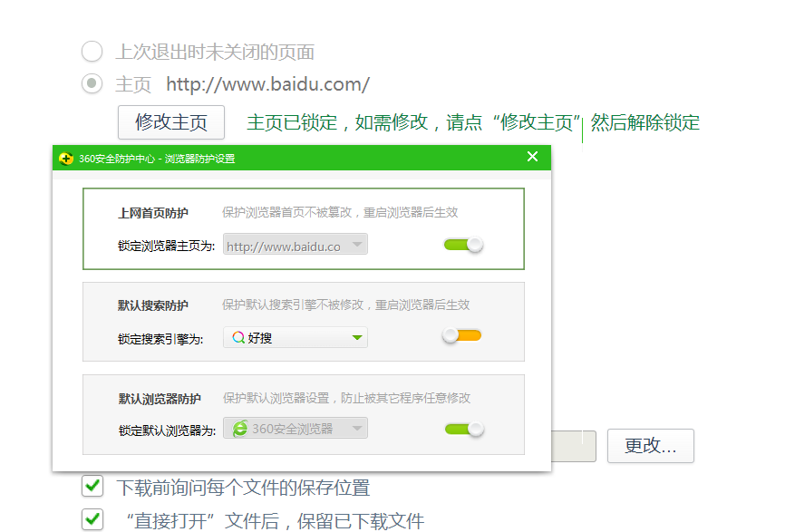Click the 更改... button

coord(650,446)
